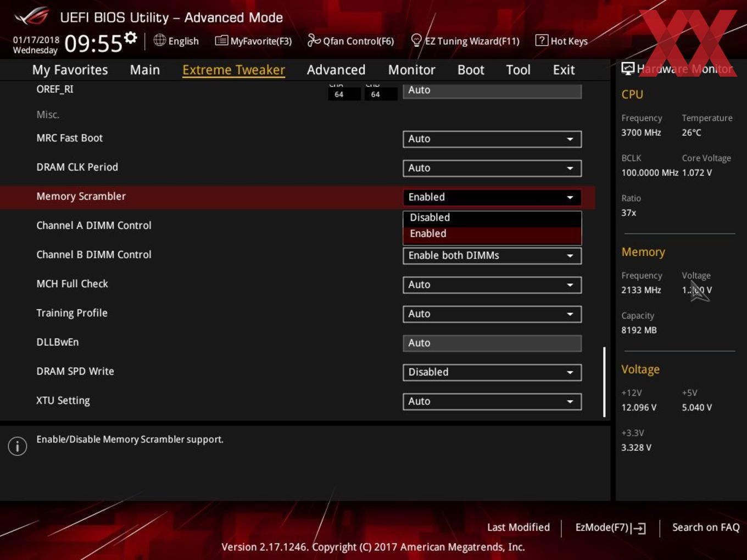
Task: Click the 37x ratio value
Action: coord(629,212)
